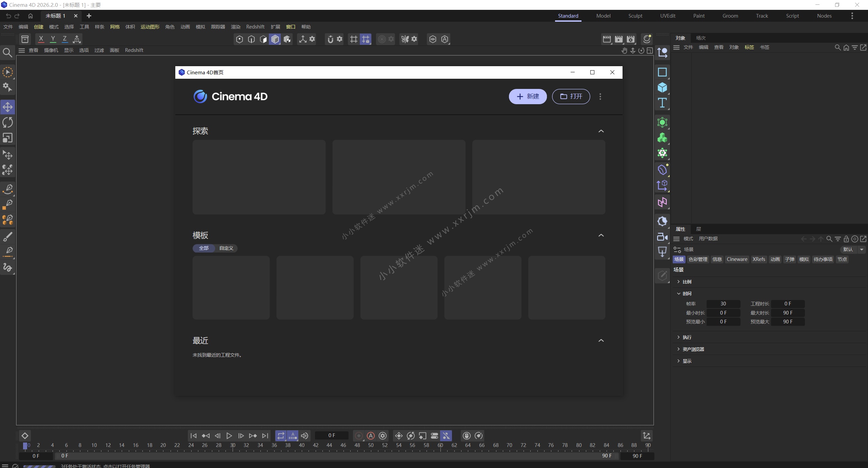Open the 渲染 menu
Image resolution: width=868 pixels, height=468 pixels.
235,27
